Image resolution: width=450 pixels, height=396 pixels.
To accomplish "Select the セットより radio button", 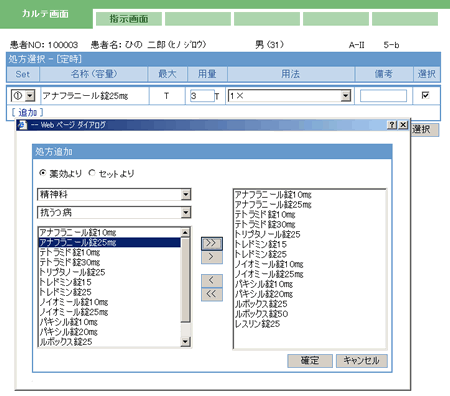I will tap(92, 173).
